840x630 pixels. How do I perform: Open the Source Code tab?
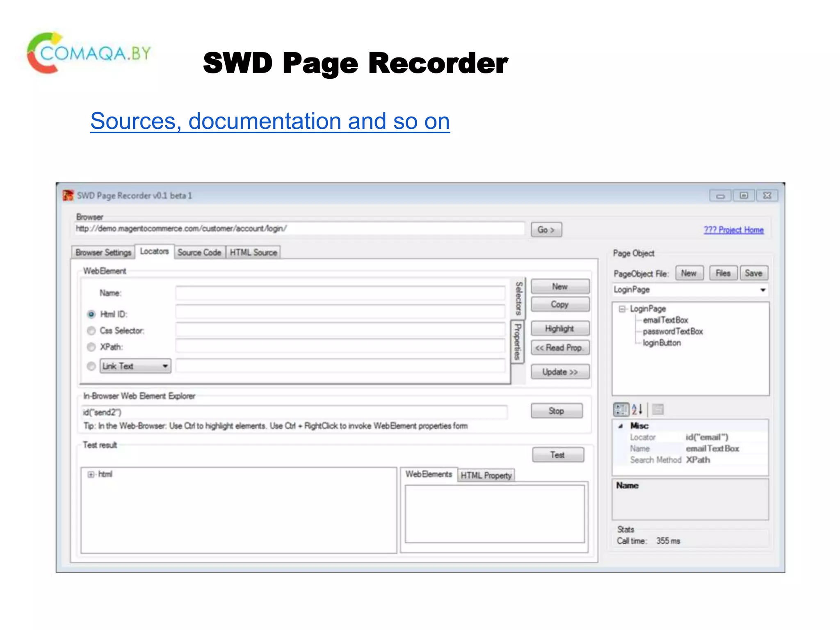point(199,252)
